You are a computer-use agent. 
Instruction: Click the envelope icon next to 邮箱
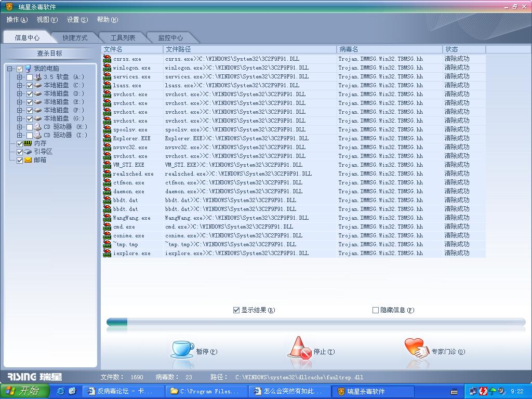[x=28, y=160]
